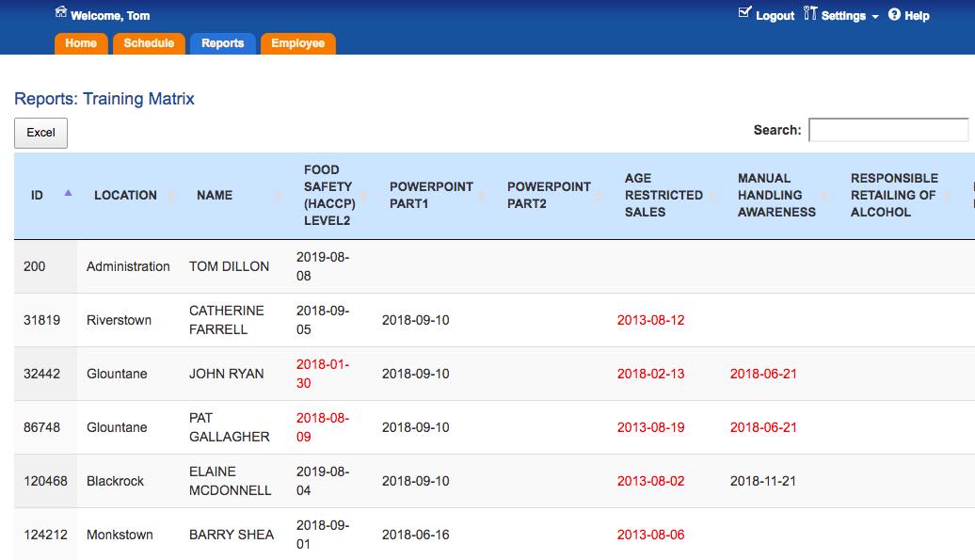This screenshot has height=560, width=975.
Task: Click the Logout link
Action: (775, 16)
